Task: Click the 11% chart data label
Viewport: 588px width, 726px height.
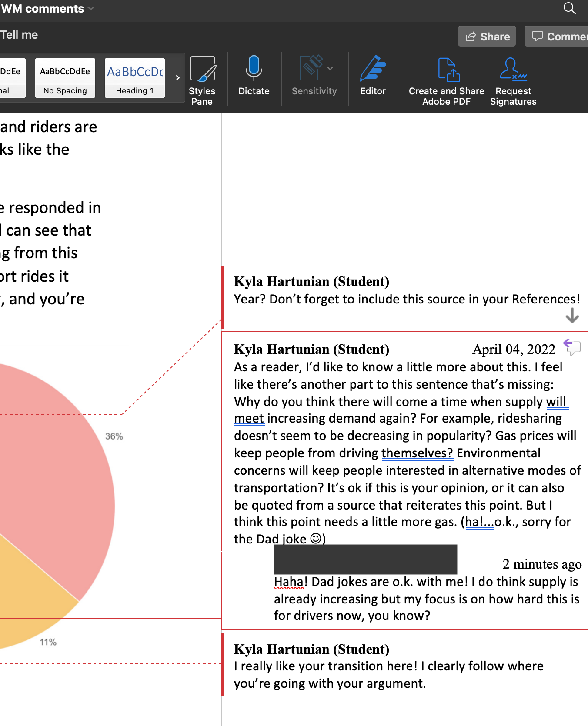Action: point(48,642)
